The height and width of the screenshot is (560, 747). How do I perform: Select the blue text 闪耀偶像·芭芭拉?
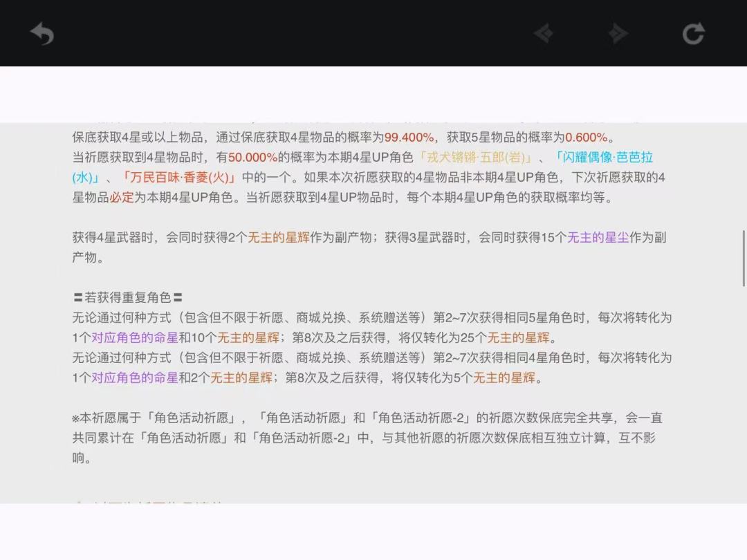pos(604,157)
